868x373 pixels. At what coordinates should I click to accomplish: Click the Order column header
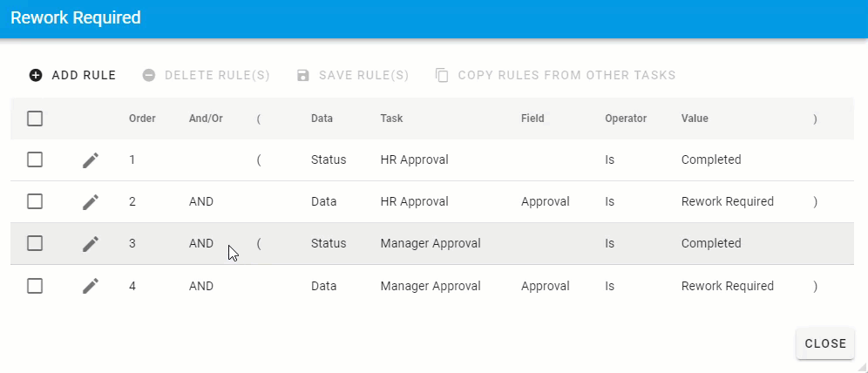(x=142, y=119)
